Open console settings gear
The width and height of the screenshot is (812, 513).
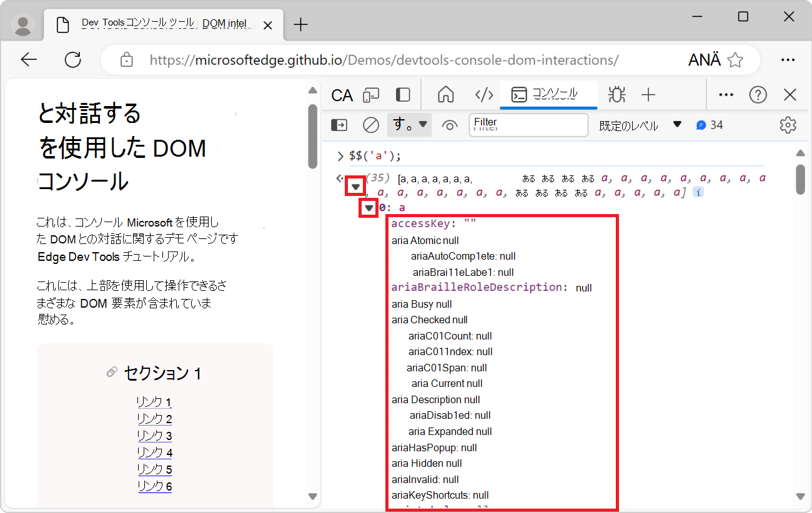[x=788, y=125]
